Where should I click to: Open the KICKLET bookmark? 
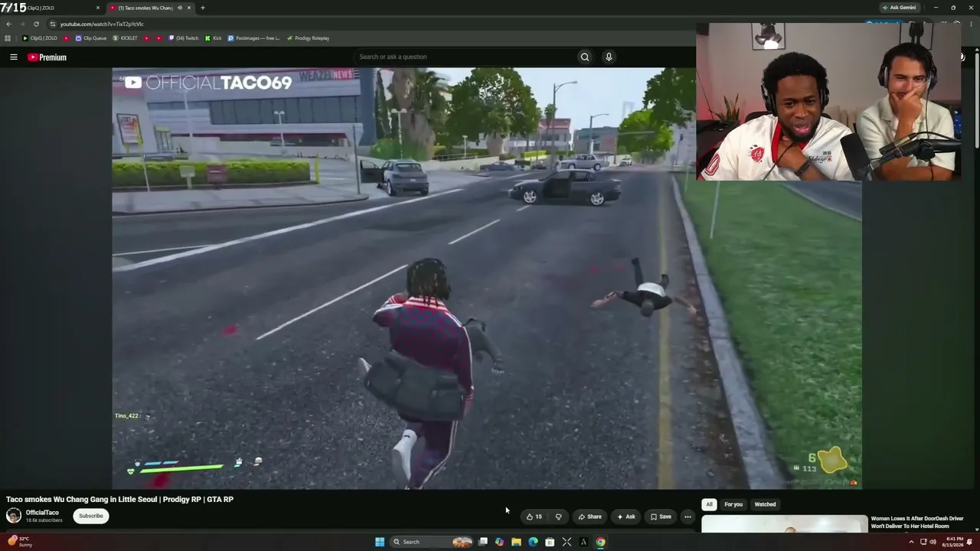pos(126,38)
